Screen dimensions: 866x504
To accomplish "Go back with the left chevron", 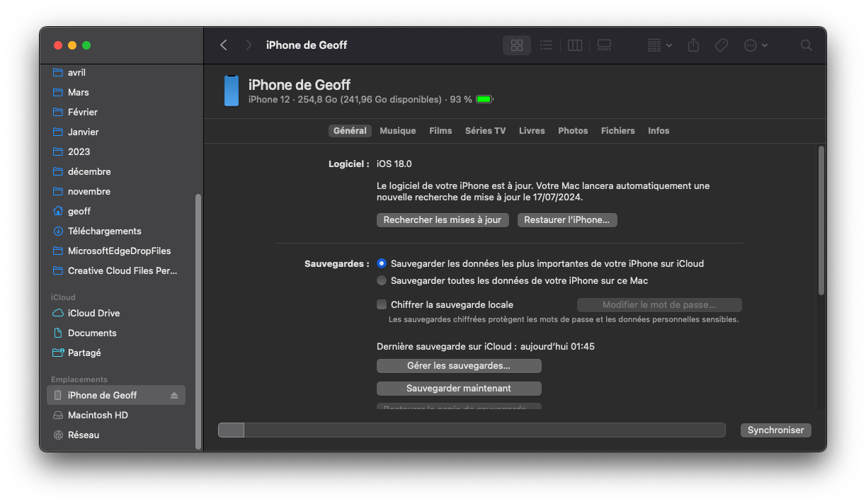I will (x=224, y=45).
